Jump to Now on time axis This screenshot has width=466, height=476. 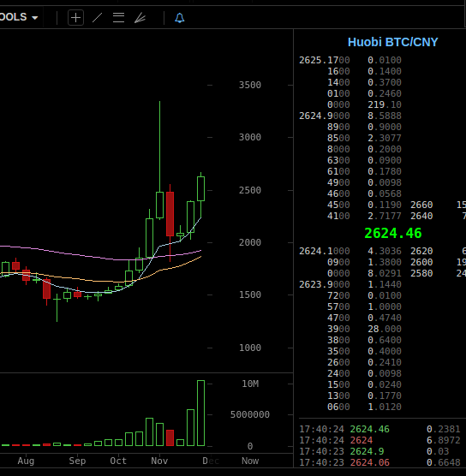coord(250,461)
